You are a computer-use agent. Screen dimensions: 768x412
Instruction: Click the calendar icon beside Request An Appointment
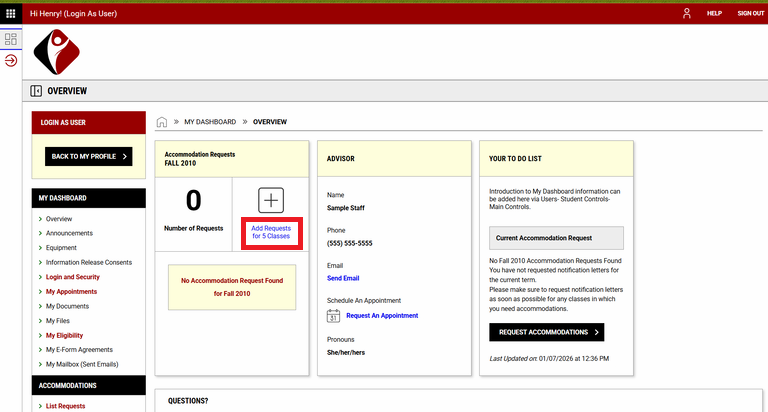[333, 315]
